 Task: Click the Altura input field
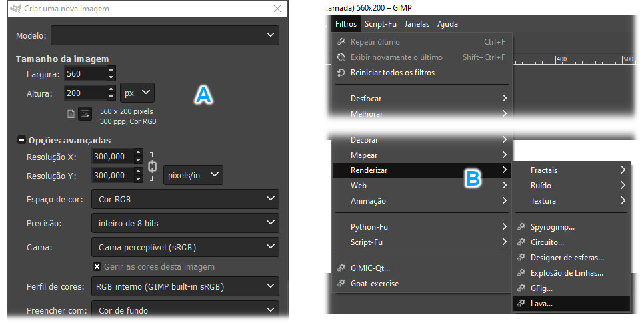coord(84,93)
